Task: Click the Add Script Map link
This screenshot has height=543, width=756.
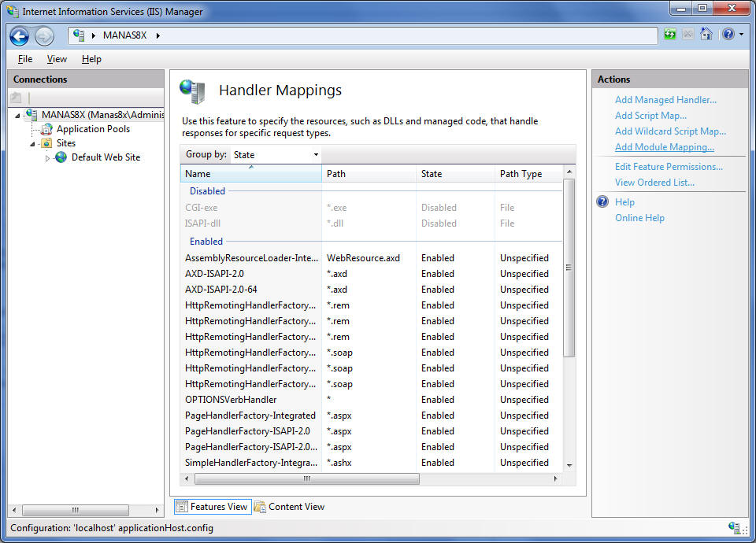Action: (x=650, y=116)
